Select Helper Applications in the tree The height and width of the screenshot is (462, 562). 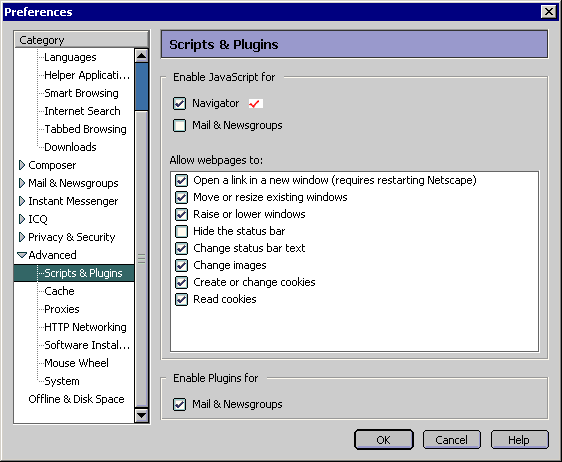click(87, 75)
